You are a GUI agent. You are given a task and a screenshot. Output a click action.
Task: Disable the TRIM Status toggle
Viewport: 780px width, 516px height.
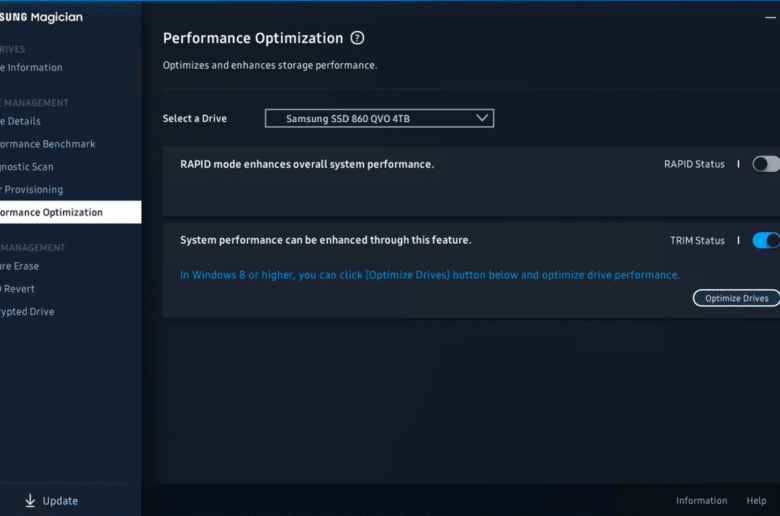(x=766, y=240)
